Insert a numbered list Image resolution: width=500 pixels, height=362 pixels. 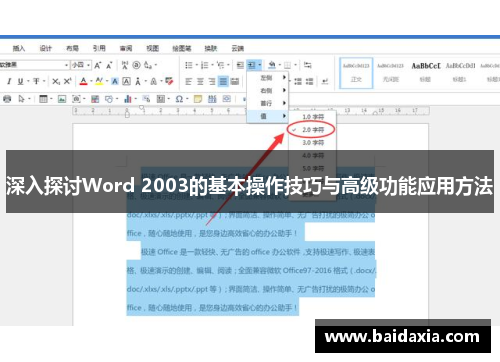[205, 65]
